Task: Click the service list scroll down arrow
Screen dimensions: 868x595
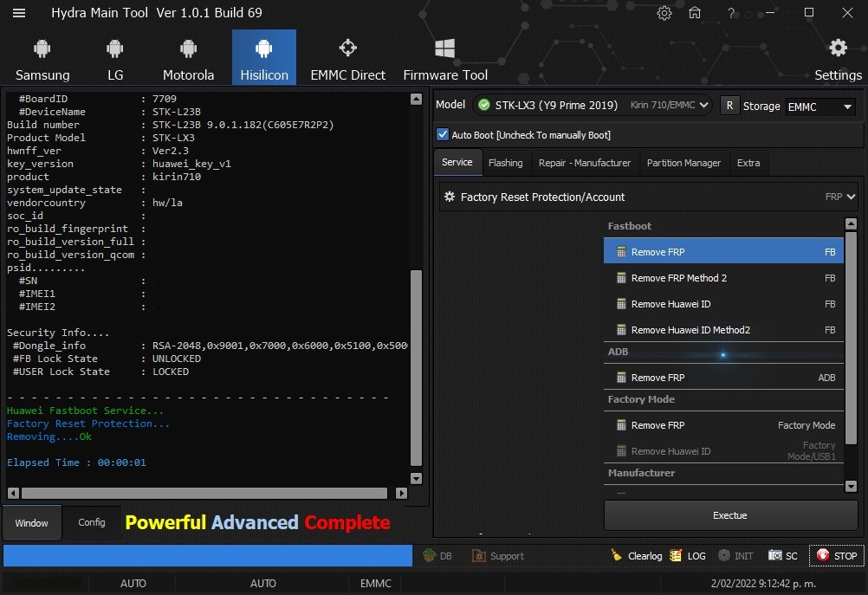Action: [851, 486]
